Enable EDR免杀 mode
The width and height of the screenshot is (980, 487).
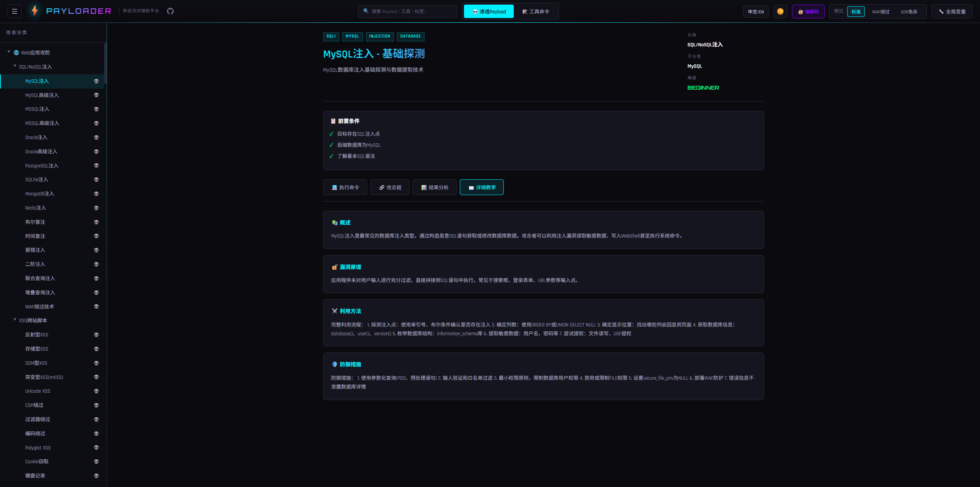(x=909, y=11)
